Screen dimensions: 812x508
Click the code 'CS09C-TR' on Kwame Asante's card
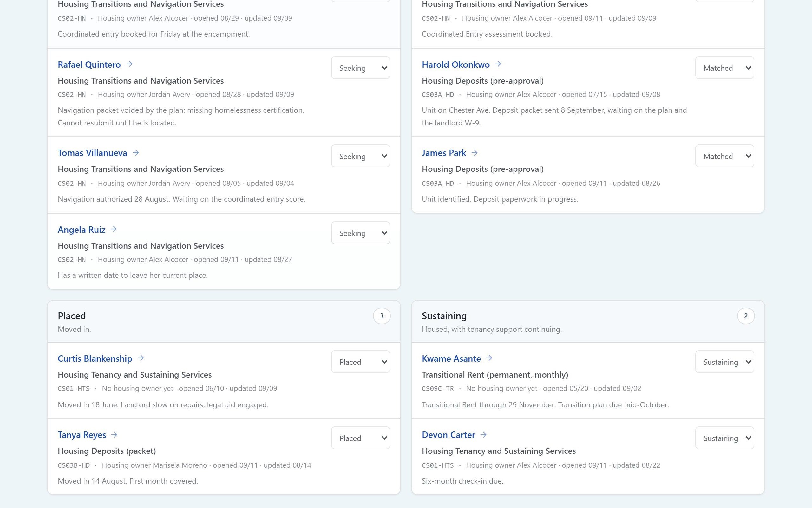(437, 388)
